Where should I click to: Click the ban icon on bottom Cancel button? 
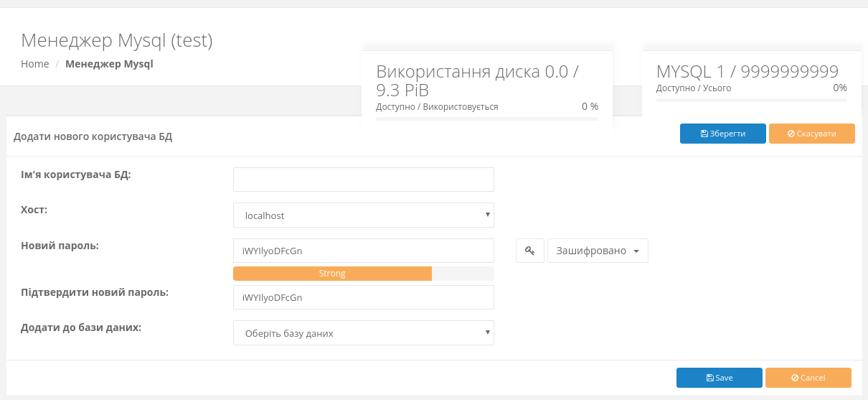(795, 378)
